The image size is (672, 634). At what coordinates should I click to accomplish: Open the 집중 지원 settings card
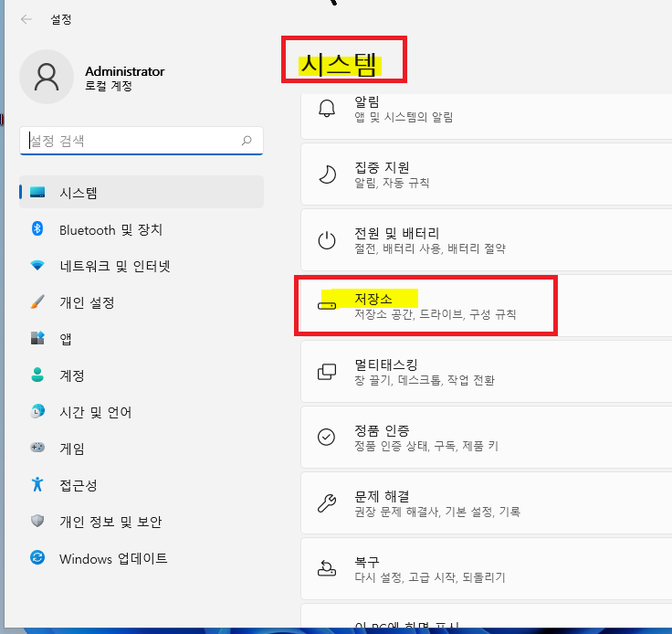tap(487, 174)
